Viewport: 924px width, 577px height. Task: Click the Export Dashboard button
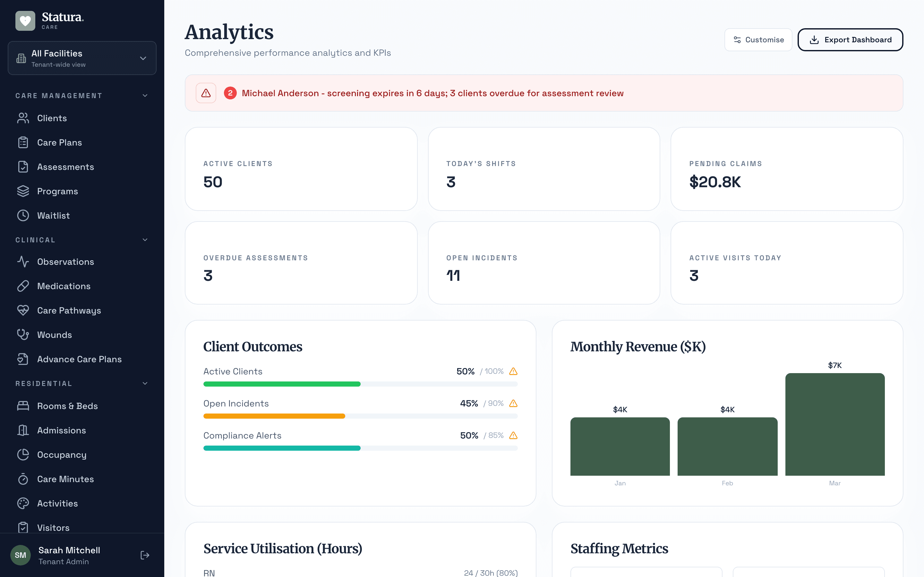pos(850,40)
